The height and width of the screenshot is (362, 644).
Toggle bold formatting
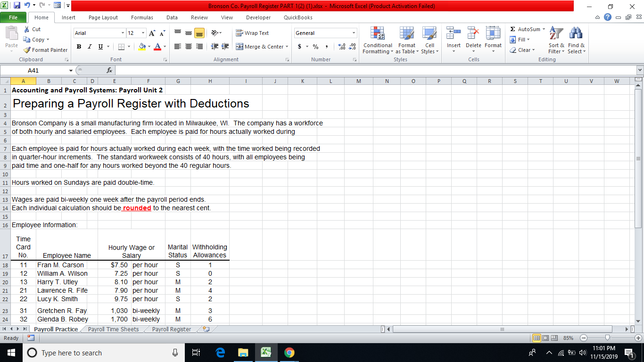pyautogui.click(x=79, y=47)
